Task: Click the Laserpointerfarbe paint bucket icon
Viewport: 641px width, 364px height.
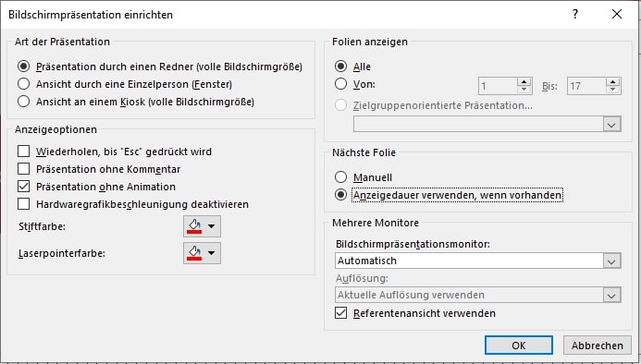Action: click(x=194, y=253)
